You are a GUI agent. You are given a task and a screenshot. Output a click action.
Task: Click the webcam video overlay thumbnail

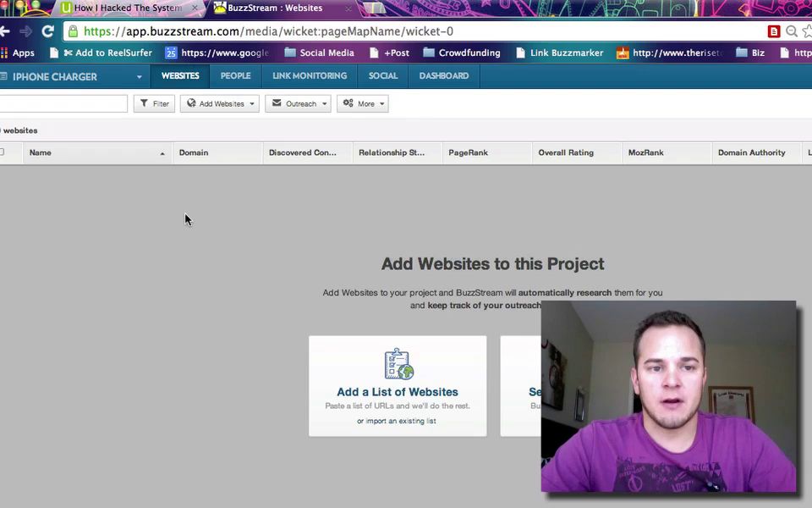click(x=668, y=396)
